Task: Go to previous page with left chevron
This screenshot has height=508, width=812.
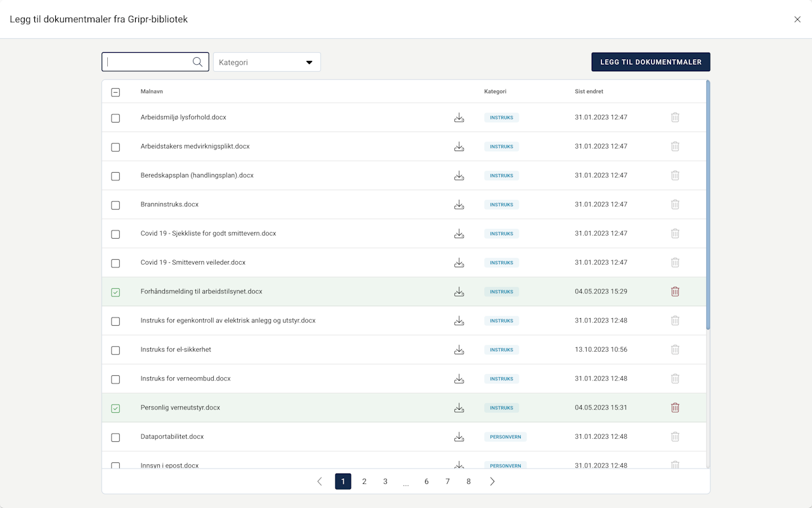Action: [320, 481]
